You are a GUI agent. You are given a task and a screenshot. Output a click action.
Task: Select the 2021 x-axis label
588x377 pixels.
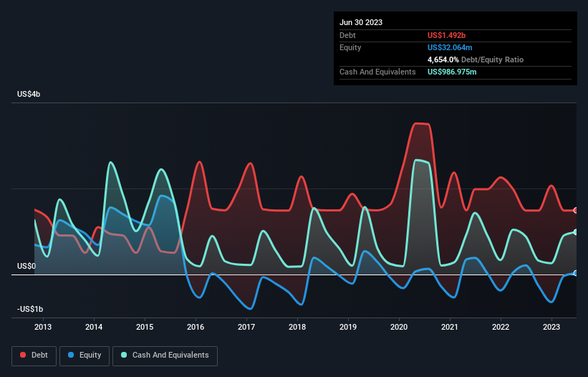point(450,327)
